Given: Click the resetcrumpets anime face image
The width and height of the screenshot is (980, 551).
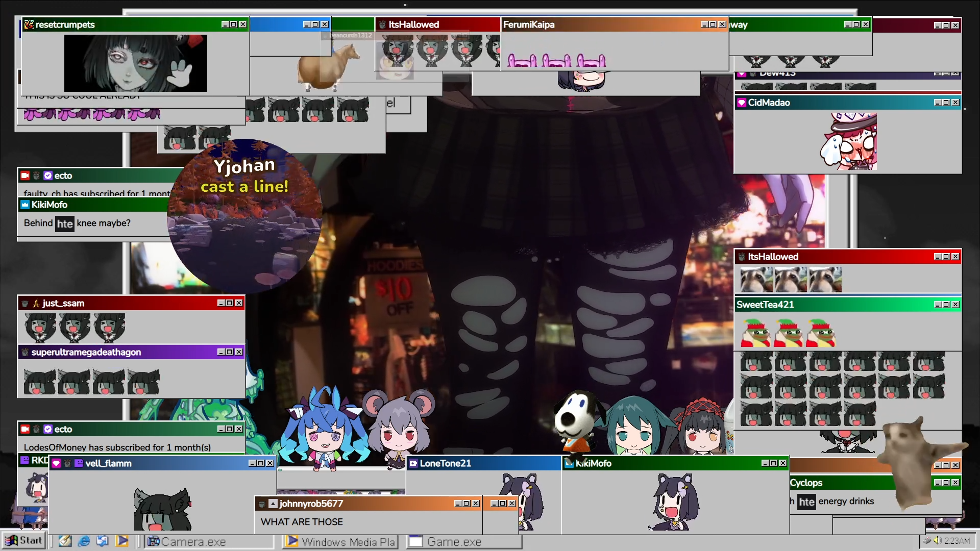Looking at the screenshot, I should [x=135, y=63].
